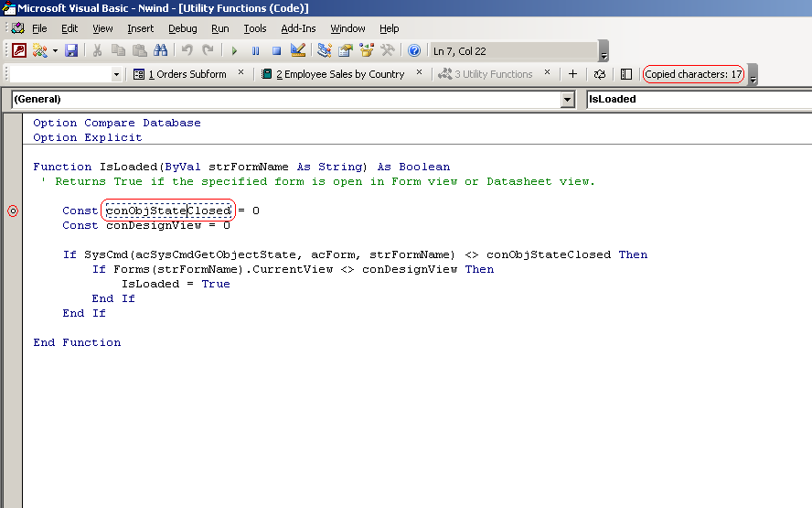This screenshot has width=812, height=508.
Task: Click the Copy icon in toolbar
Action: [119, 50]
